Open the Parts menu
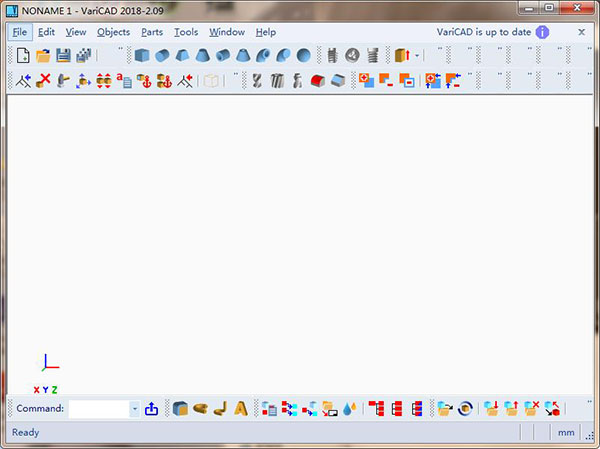This screenshot has width=600, height=449. [152, 32]
